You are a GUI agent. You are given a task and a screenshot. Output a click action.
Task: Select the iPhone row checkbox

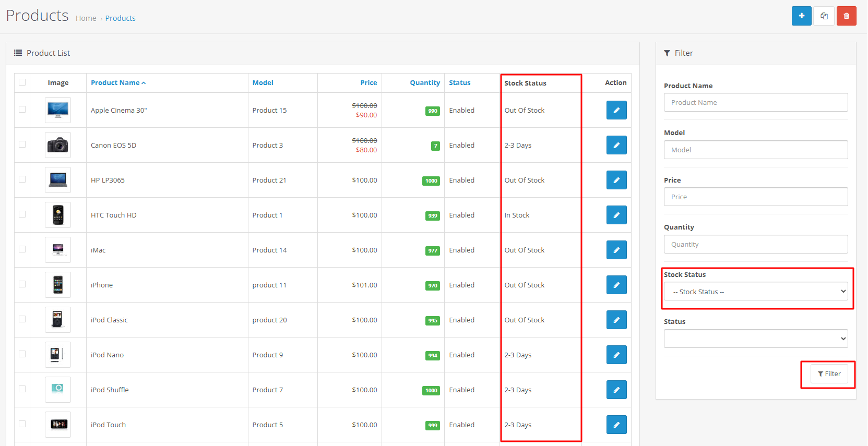point(22,284)
